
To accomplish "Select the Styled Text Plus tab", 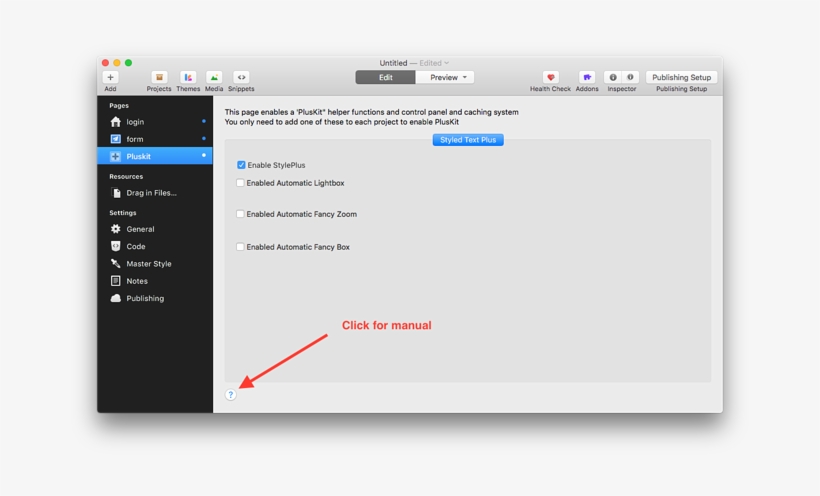I will [468, 140].
